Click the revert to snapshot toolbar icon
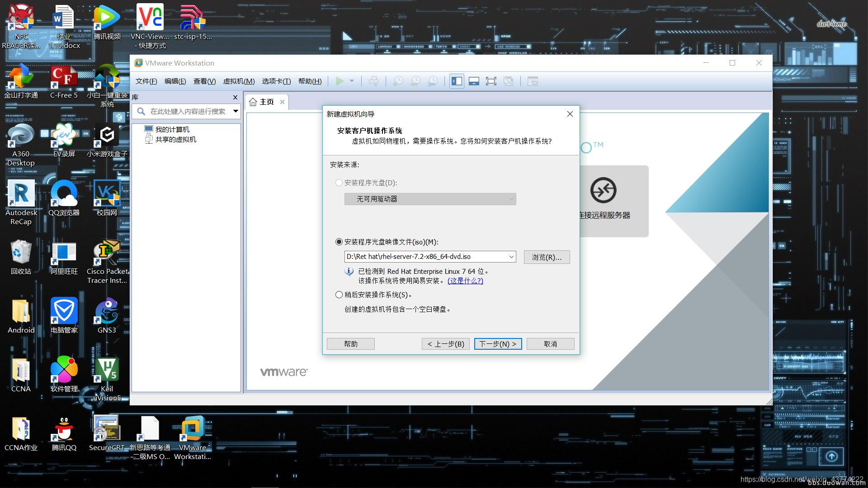This screenshot has width=868, height=488. pyautogui.click(x=415, y=81)
